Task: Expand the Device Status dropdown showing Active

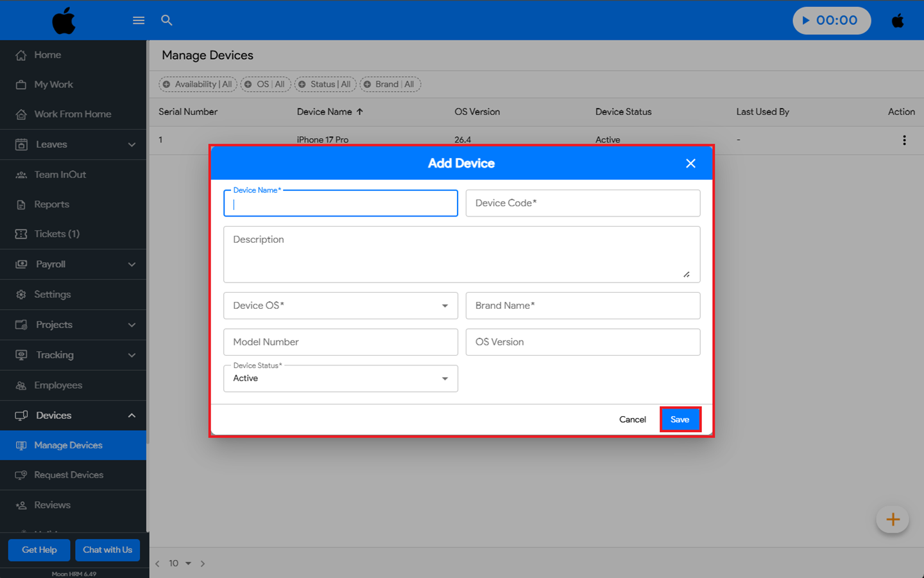Action: point(340,378)
